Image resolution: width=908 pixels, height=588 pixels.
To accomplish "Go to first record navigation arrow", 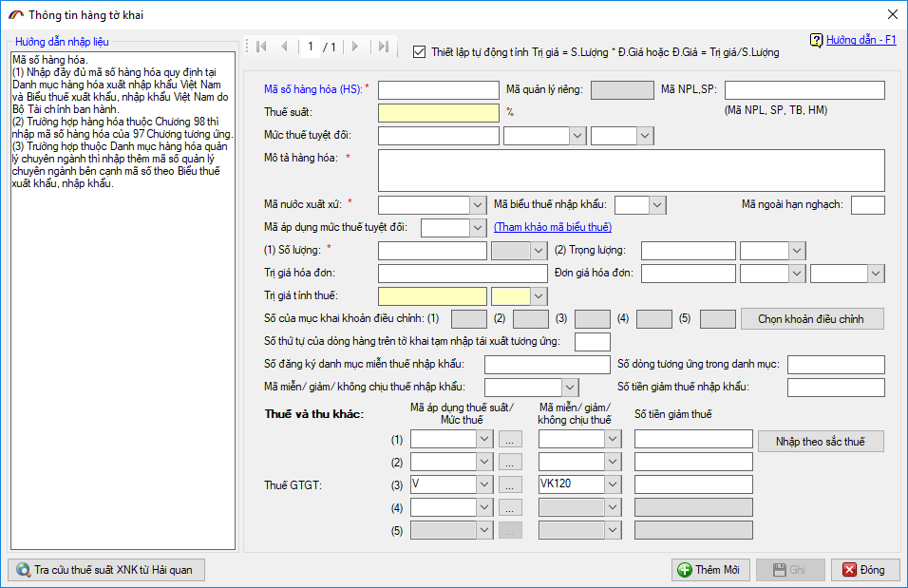I will (x=261, y=47).
